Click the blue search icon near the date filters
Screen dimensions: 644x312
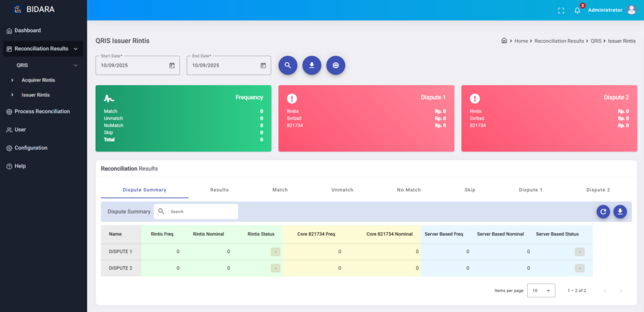pos(288,65)
